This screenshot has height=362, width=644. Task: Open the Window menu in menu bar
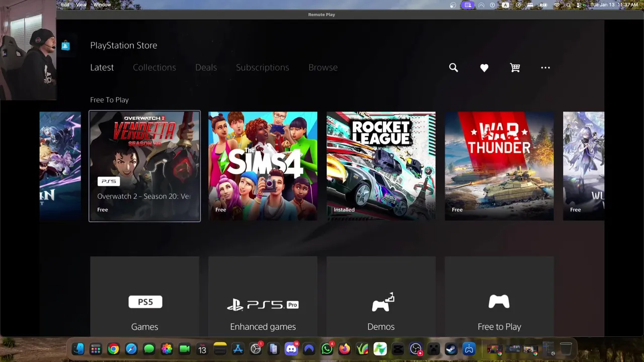(x=102, y=5)
